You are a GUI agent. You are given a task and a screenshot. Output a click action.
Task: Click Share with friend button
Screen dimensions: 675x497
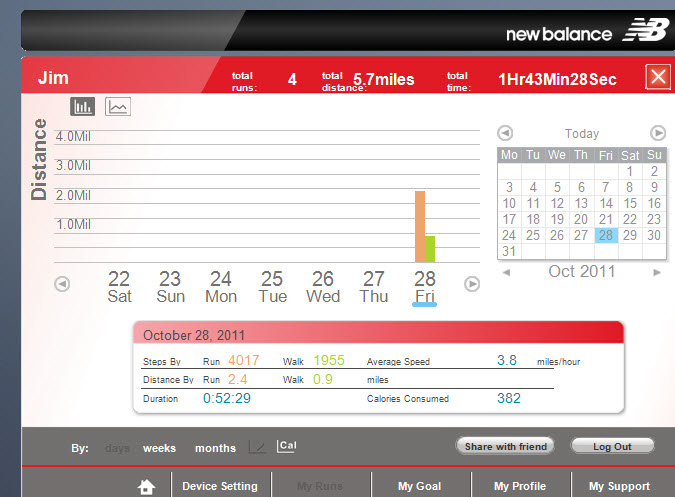pos(505,446)
